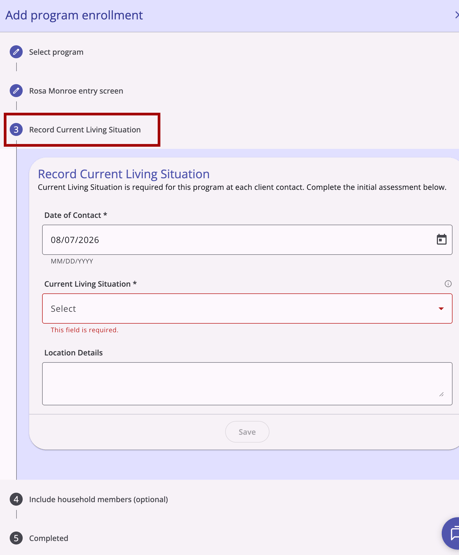Close the Add program enrollment panel
459x555 pixels.
tap(456, 15)
